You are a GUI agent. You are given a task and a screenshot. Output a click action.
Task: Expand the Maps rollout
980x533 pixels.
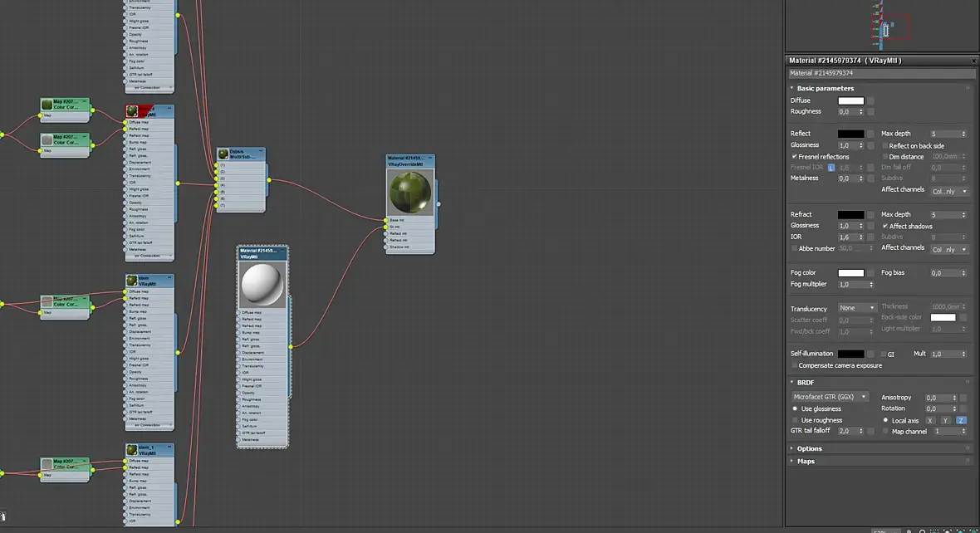[805, 461]
